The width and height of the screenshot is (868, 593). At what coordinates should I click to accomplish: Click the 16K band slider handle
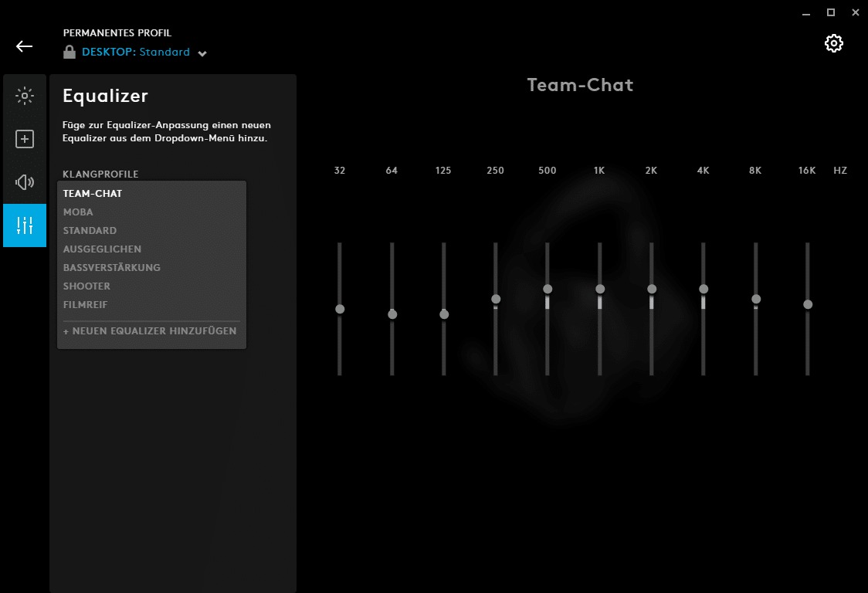[808, 304]
